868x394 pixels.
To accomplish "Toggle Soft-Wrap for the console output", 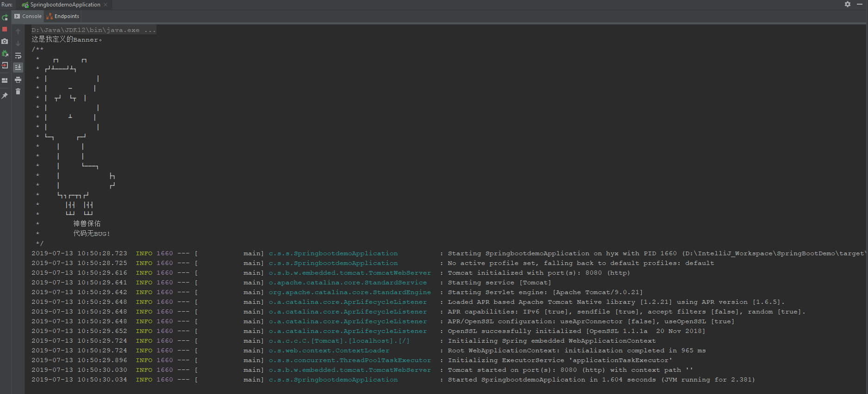I will click(x=18, y=55).
